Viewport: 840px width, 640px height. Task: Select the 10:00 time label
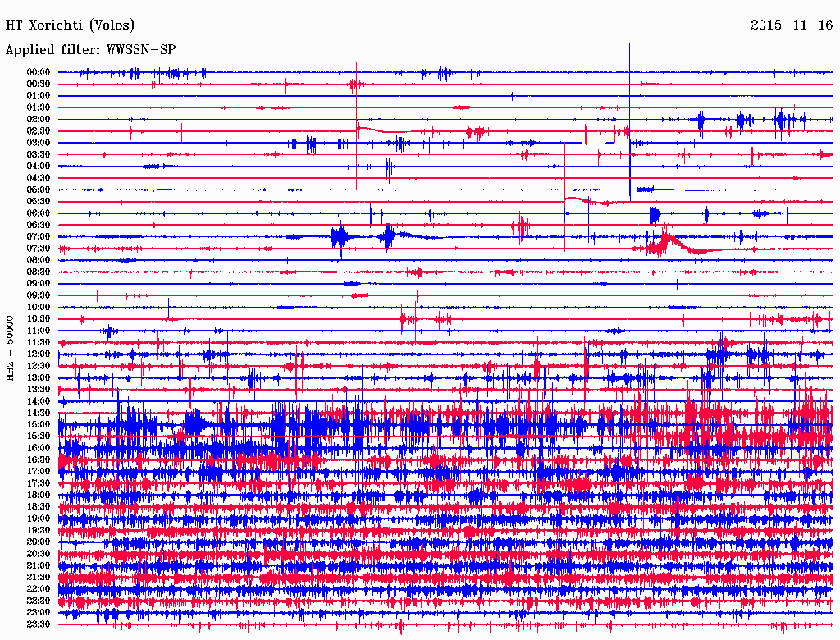(39, 307)
